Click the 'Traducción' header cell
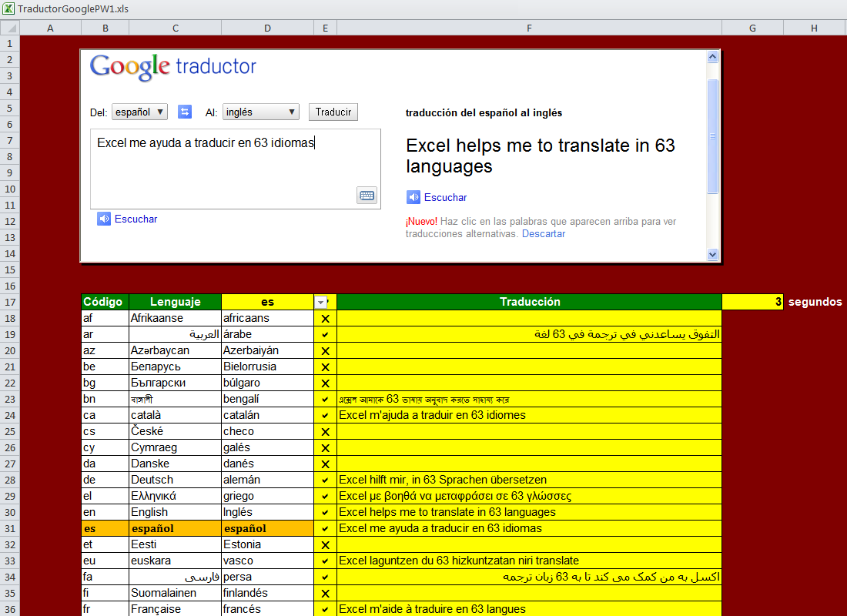The height and width of the screenshot is (616, 847). [x=530, y=302]
